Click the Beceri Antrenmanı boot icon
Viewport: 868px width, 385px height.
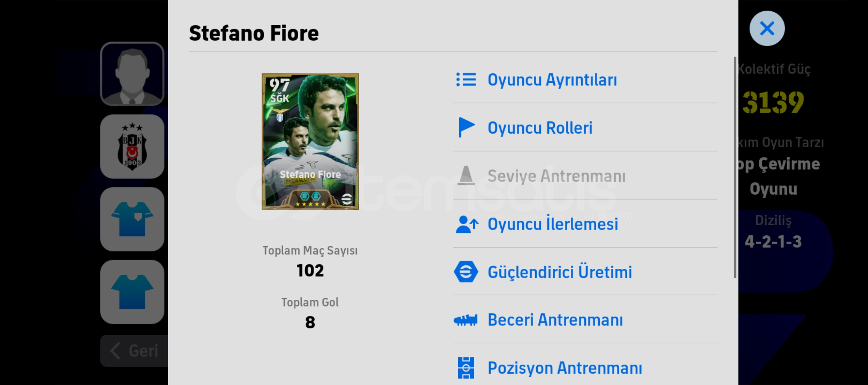466,320
